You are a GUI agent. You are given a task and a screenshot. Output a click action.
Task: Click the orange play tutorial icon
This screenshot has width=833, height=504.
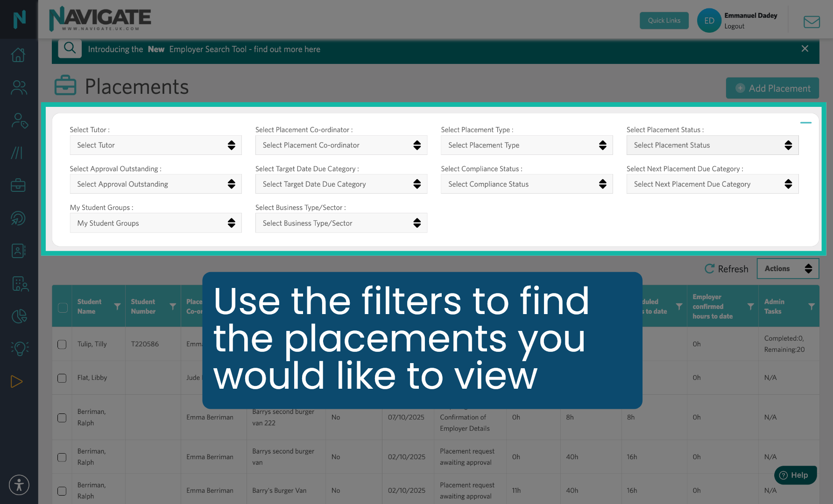pyautogui.click(x=17, y=381)
